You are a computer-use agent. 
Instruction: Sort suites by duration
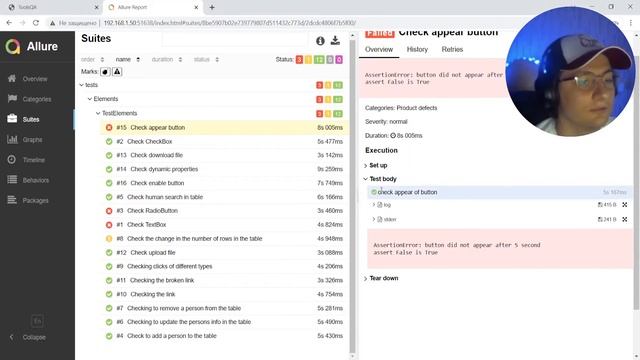[x=167, y=60]
